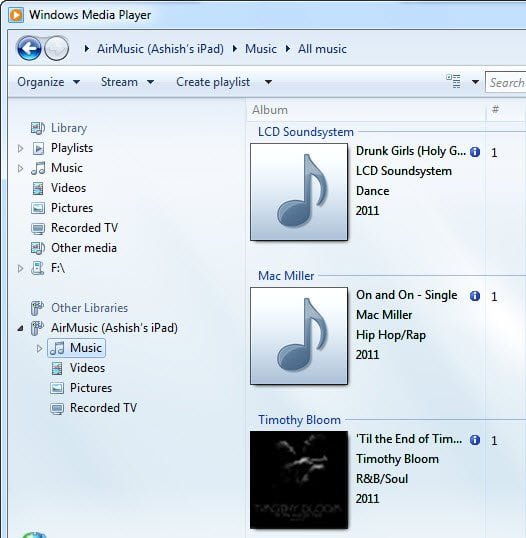Click the Mac Miller group heading
526x538 pixels.
point(286,276)
